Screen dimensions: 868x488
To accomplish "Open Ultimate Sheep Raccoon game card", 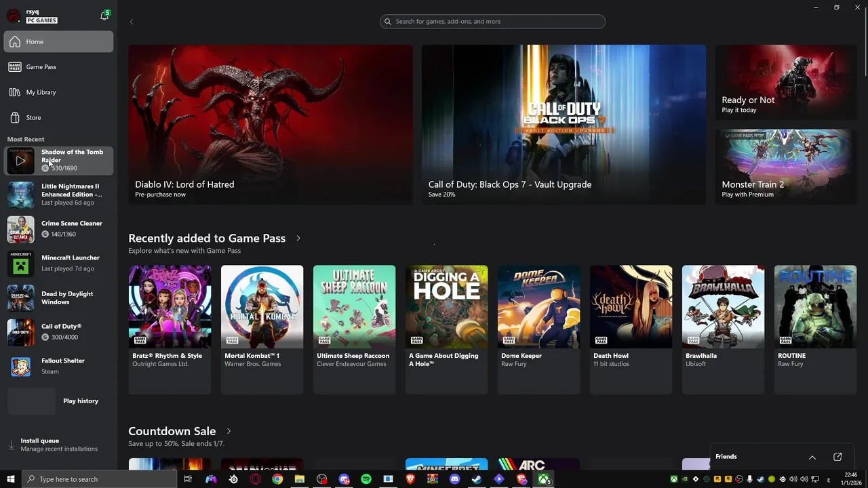I will pos(354,329).
